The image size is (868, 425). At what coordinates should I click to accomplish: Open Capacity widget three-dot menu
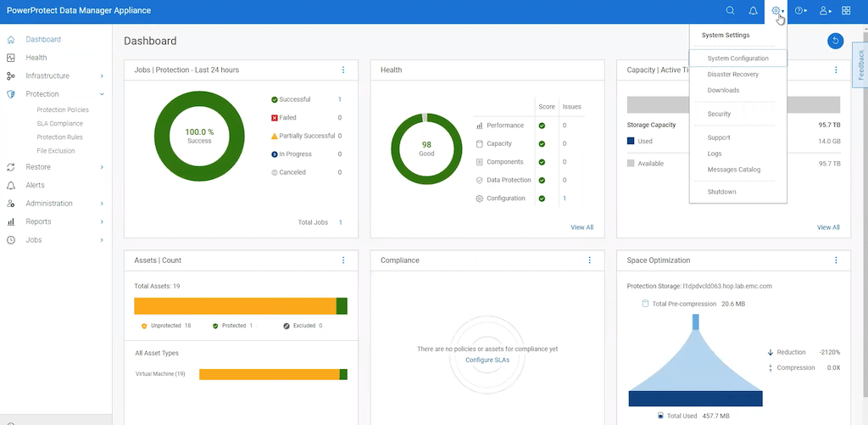pyautogui.click(x=836, y=70)
